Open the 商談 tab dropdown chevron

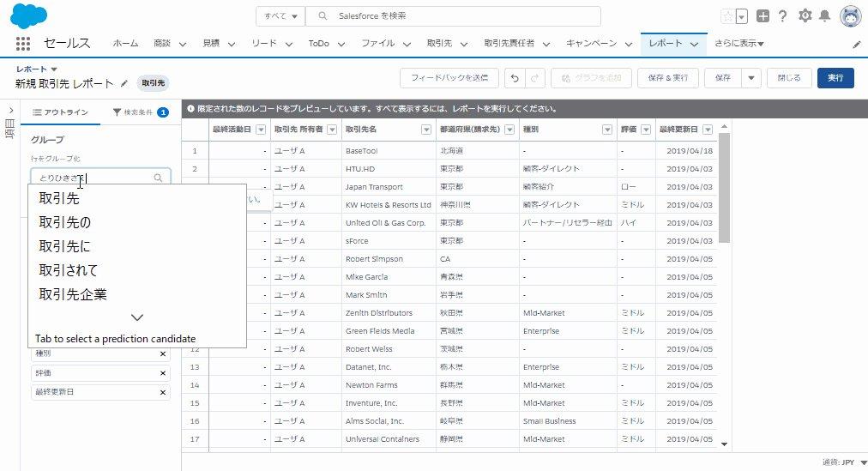[182, 44]
